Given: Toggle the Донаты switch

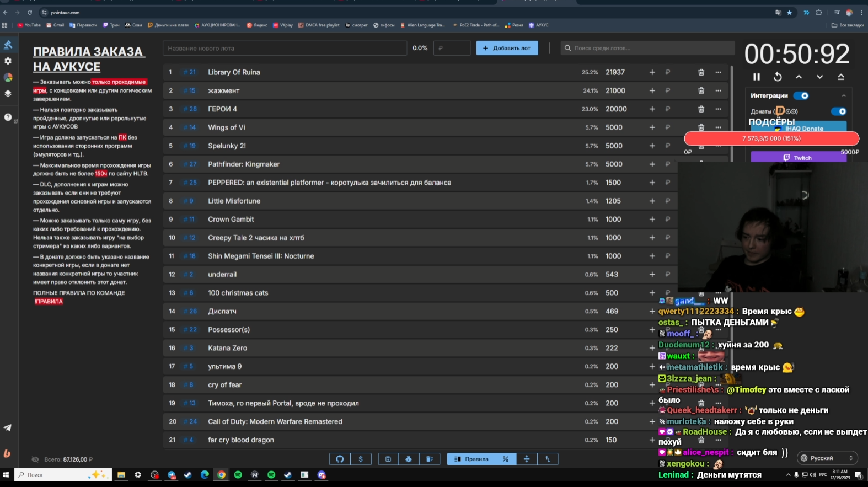Looking at the screenshot, I should [839, 111].
